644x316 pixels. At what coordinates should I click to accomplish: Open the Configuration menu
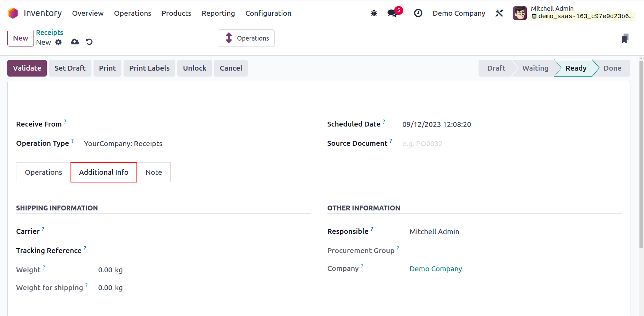[268, 13]
